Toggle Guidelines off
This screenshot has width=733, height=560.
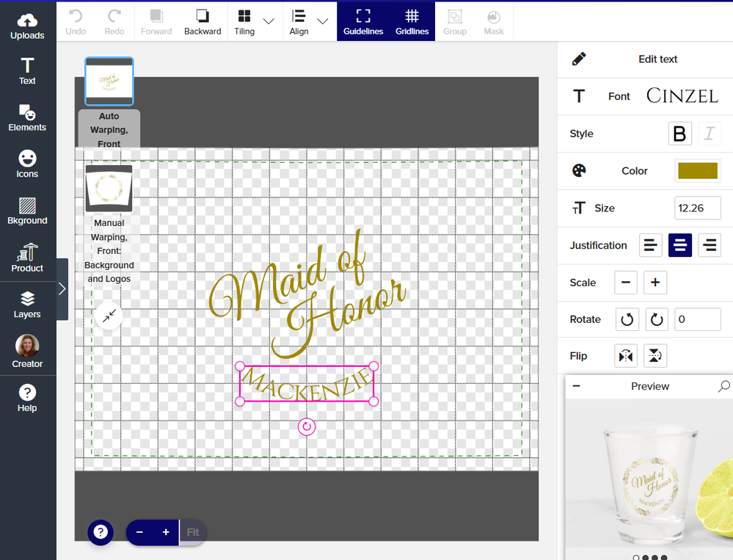[x=363, y=22]
